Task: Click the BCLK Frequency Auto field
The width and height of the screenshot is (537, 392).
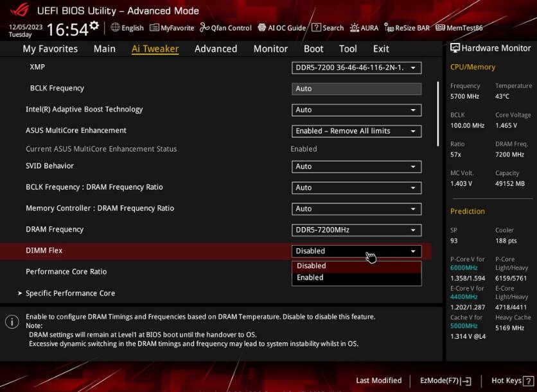Action: click(357, 89)
